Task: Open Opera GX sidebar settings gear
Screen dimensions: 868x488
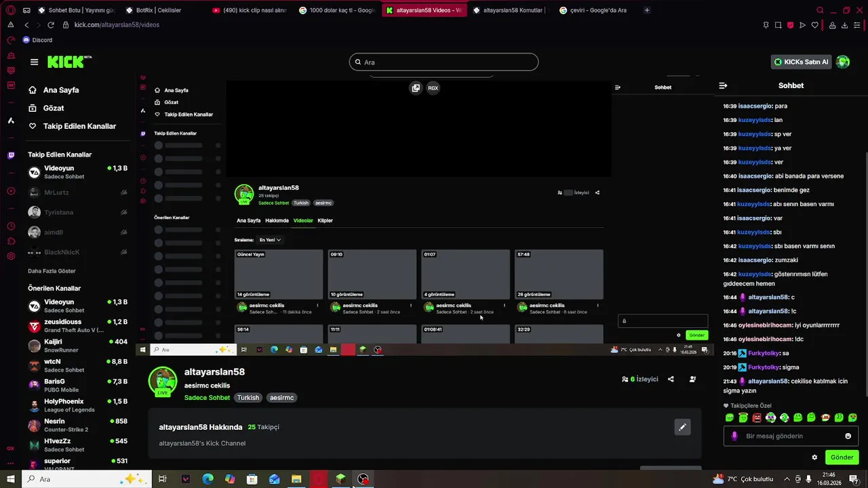Action: coord(11,256)
